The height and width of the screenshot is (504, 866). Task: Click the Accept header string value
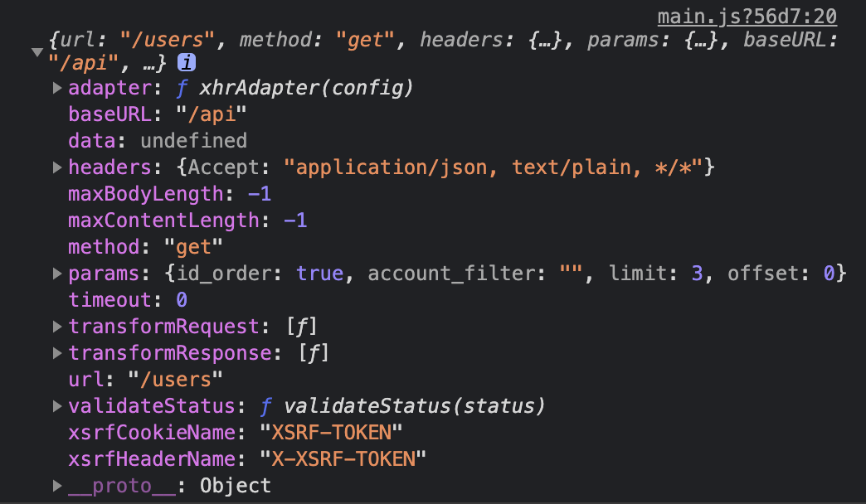pos(494,167)
